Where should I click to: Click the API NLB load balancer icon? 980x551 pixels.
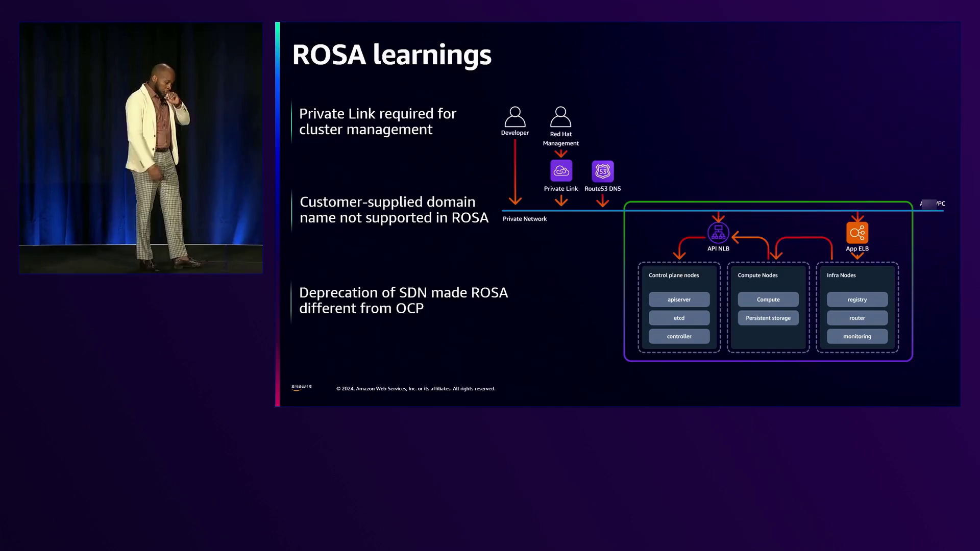pos(718,233)
